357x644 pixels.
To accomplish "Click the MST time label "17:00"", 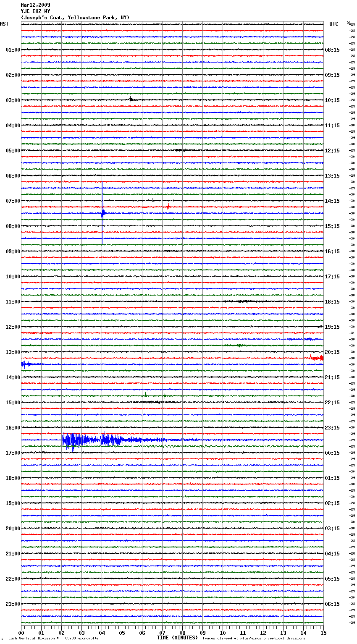I will (13, 453).
